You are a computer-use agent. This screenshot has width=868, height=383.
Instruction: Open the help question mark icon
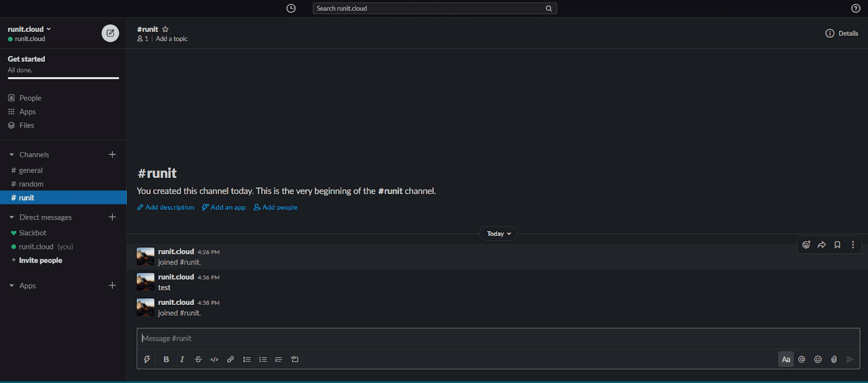click(x=856, y=8)
